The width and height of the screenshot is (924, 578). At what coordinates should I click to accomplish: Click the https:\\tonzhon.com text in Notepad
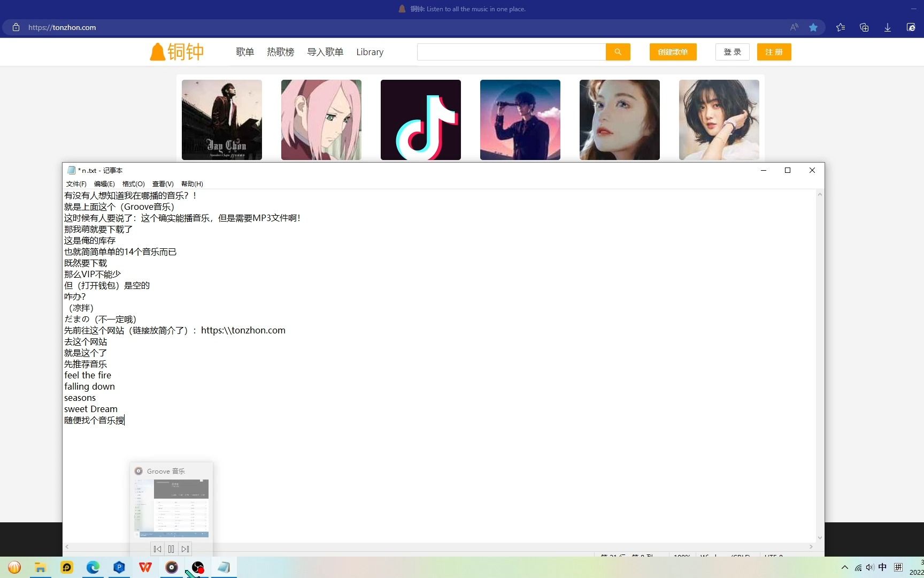coord(243,330)
